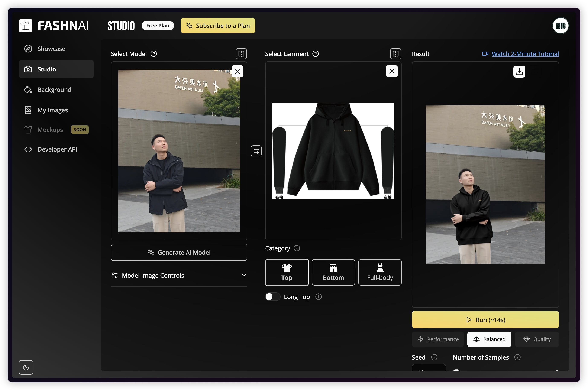The width and height of the screenshot is (588, 390).
Task: Open the Select Garment help icon
Action: [315, 54]
